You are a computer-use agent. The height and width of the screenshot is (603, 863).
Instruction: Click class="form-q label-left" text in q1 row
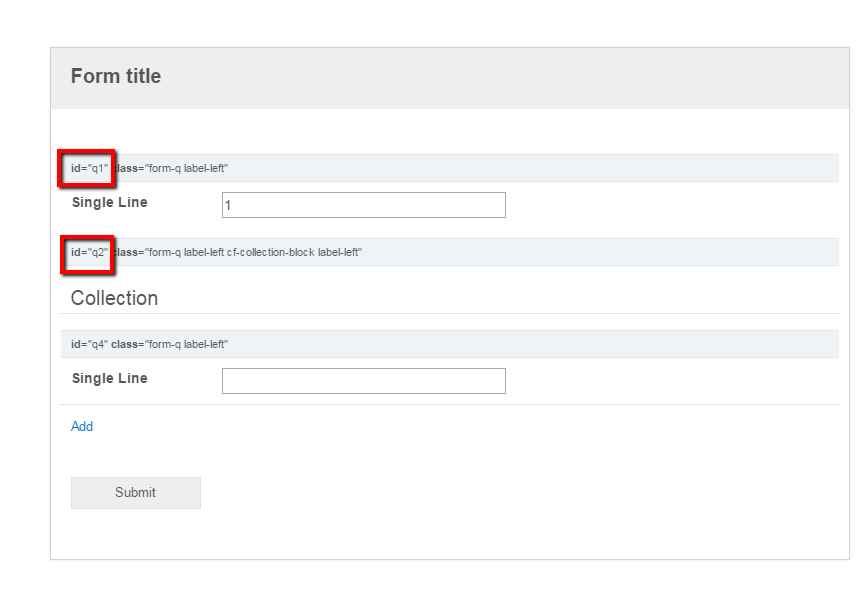point(172,168)
